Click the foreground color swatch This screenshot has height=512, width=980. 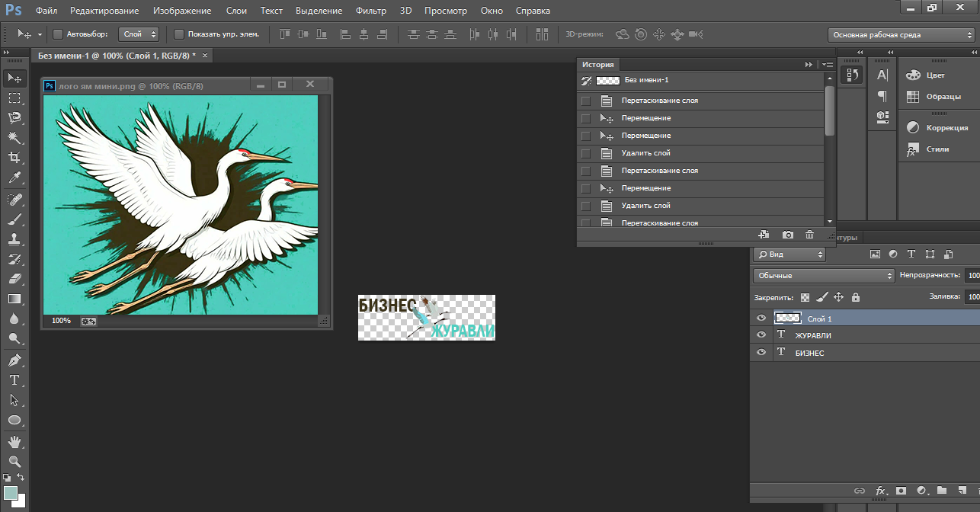click(11, 494)
